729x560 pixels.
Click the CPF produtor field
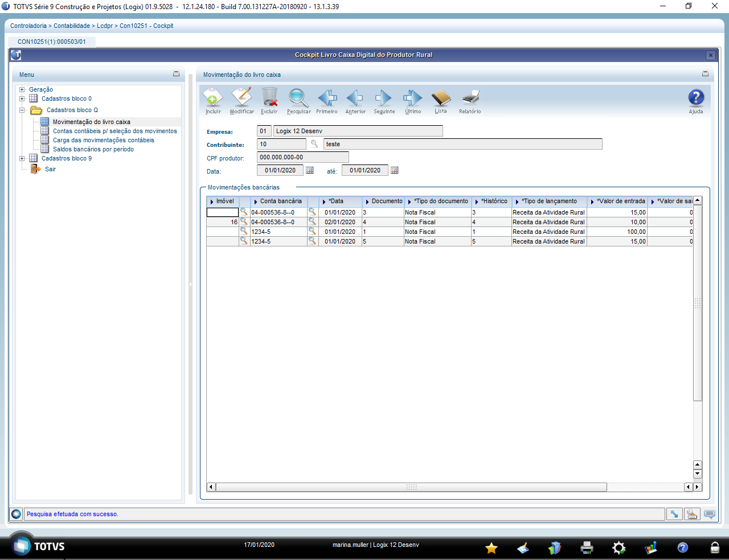click(x=303, y=157)
